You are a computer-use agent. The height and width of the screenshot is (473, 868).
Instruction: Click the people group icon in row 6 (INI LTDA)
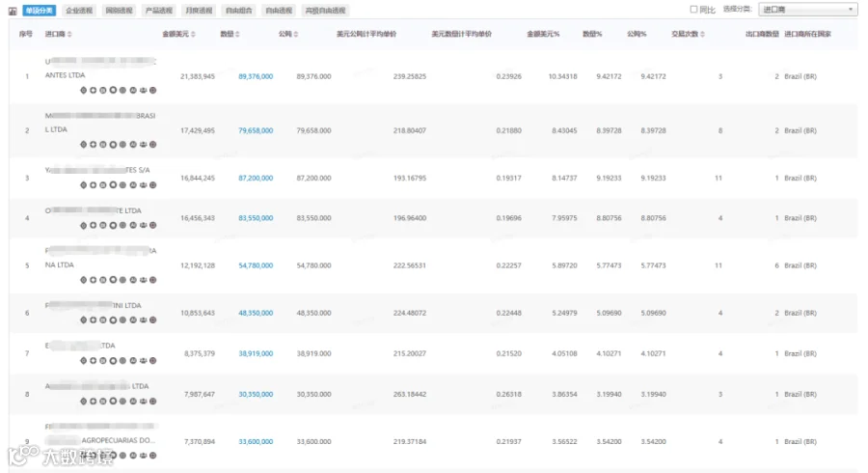tap(144, 320)
